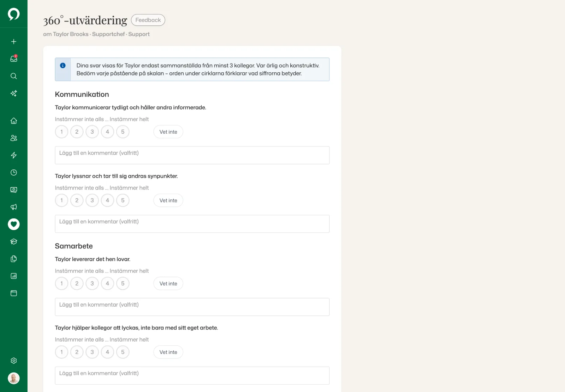The image size is (565, 392).
Task: Rate 1 for Taylor kommunicerar tydligt
Action: (x=61, y=132)
